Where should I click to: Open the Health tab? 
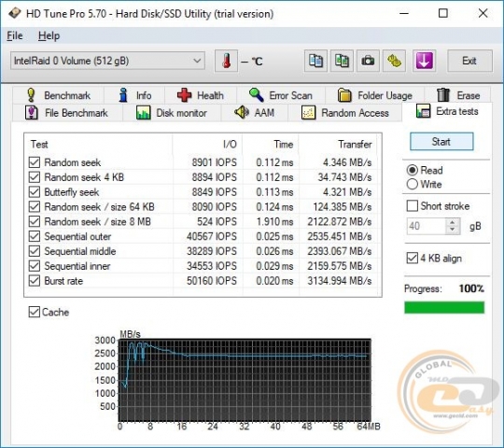pyautogui.click(x=201, y=95)
